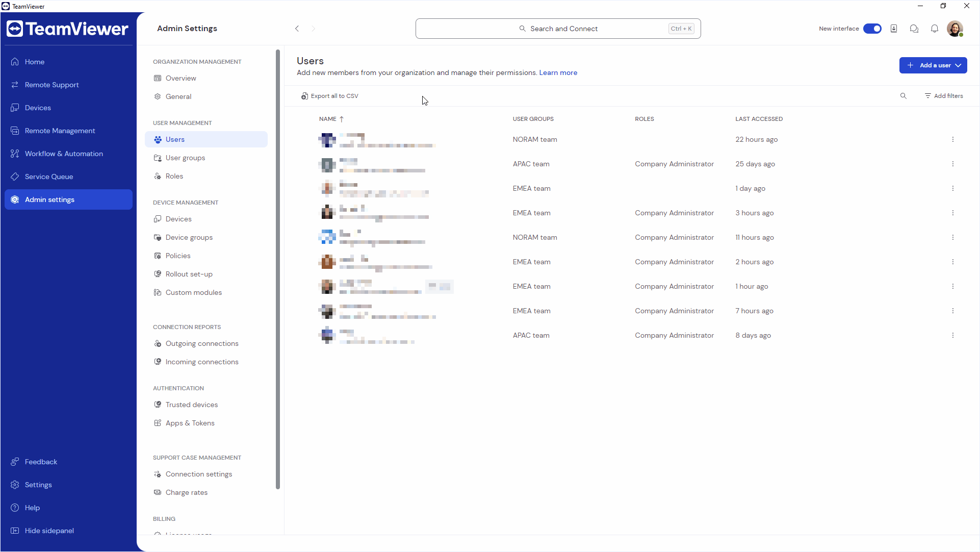
Task: Click the settings panel vertical scrollbar
Action: [x=278, y=269]
